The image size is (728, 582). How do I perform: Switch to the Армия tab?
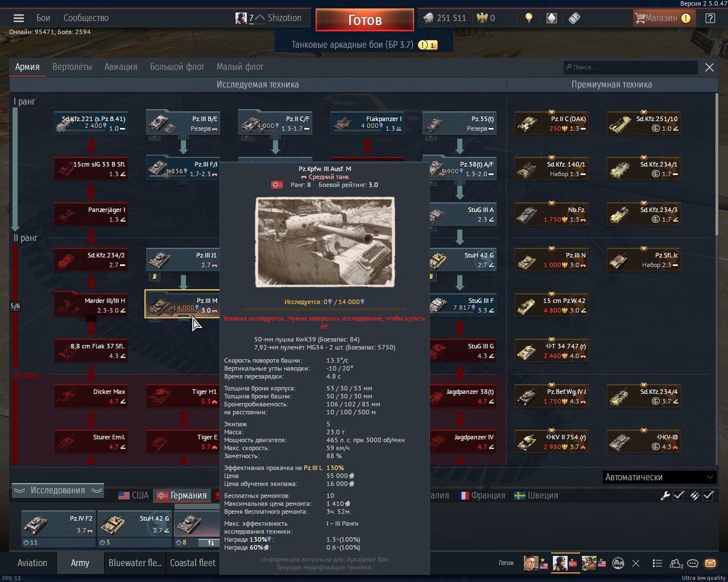pos(27,67)
